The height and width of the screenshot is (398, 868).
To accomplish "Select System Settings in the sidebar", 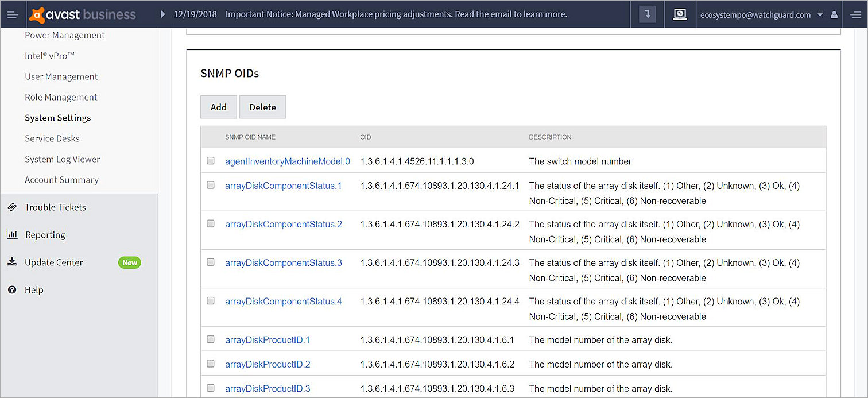I will pyautogui.click(x=57, y=118).
